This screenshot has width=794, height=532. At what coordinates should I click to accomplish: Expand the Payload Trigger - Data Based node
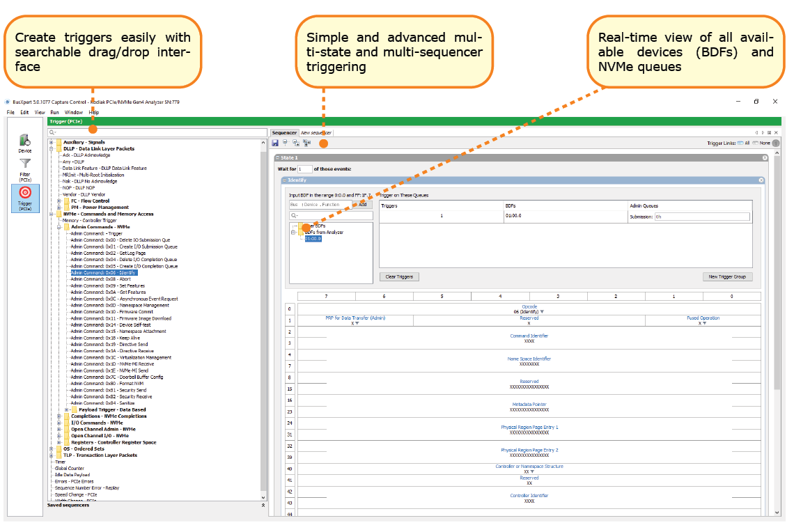tap(66, 409)
